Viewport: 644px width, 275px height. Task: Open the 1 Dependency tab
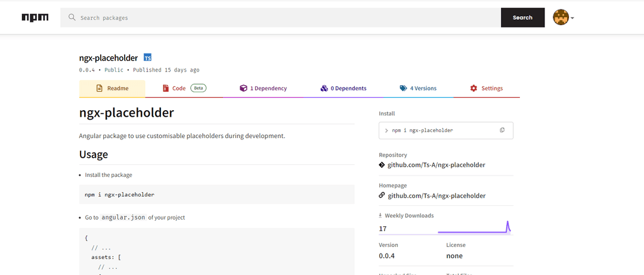click(263, 89)
